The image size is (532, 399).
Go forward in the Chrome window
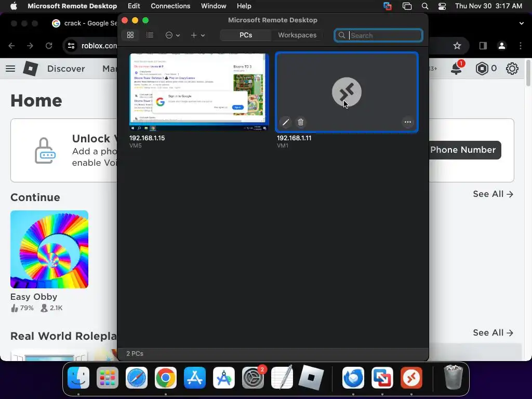[30, 46]
